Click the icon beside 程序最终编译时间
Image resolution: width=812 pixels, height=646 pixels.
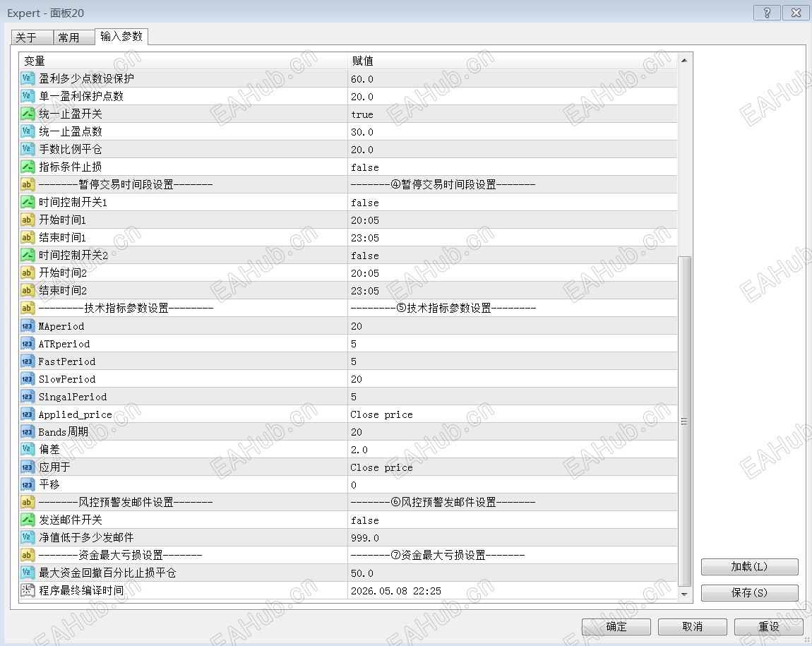coord(27,591)
